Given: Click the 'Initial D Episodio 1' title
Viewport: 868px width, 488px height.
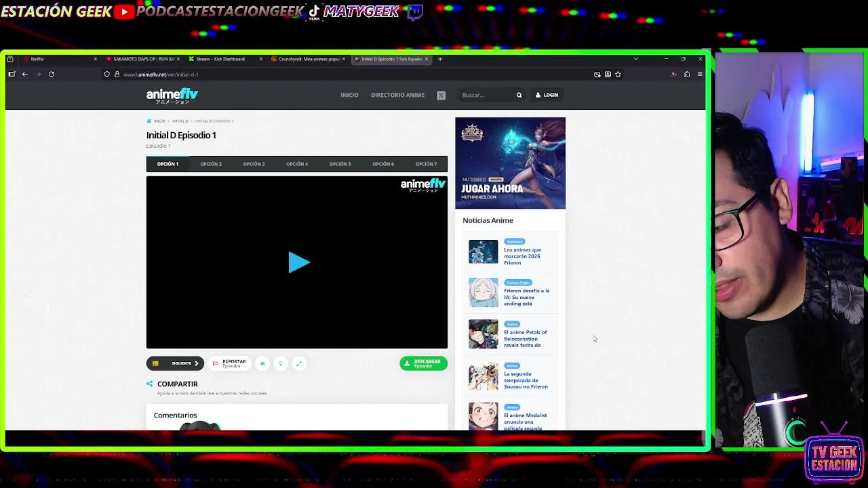Looking at the screenshot, I should tap(181, 135).
